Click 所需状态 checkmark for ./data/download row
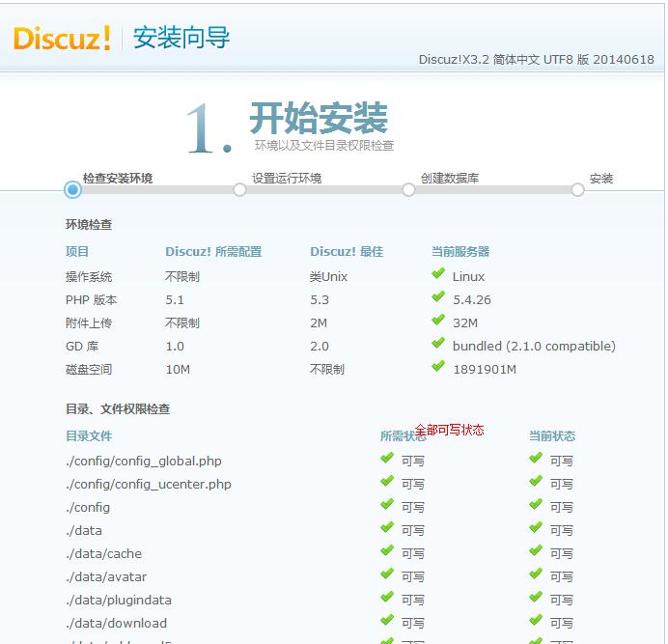 [x=387, y=620]
